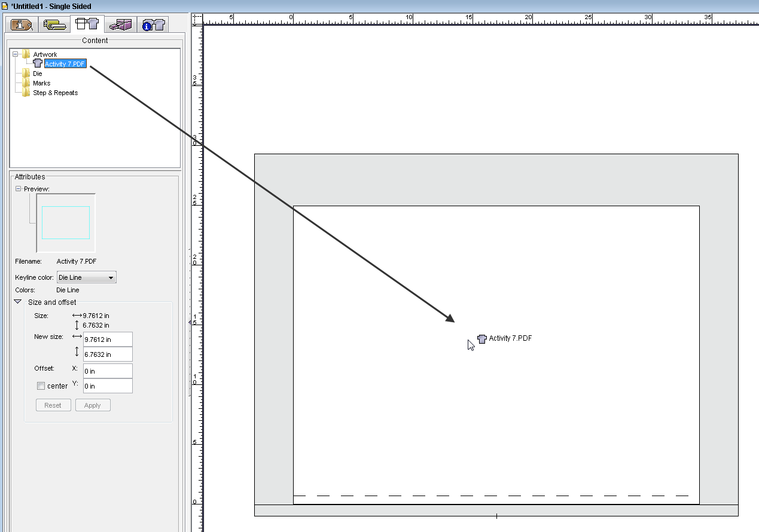Select the content tab with box and shirt

click(x=87, y=24)
